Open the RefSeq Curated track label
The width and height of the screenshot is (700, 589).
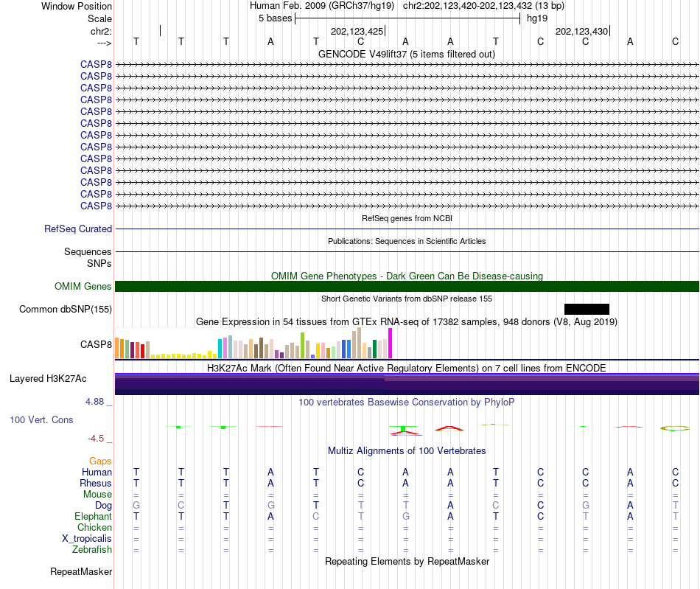(x=78, y=229)
